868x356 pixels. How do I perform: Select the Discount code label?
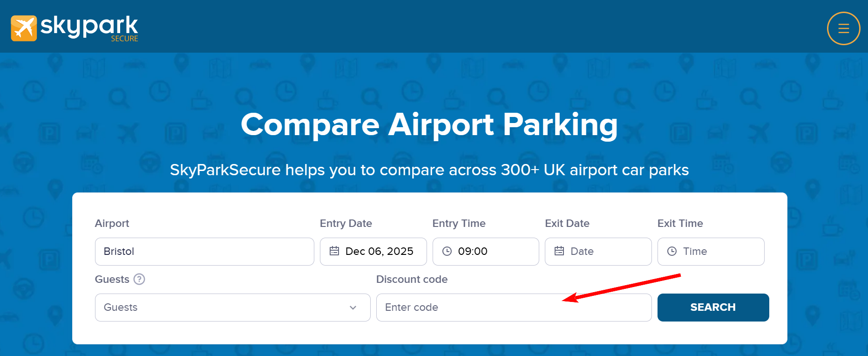point(412,279)
